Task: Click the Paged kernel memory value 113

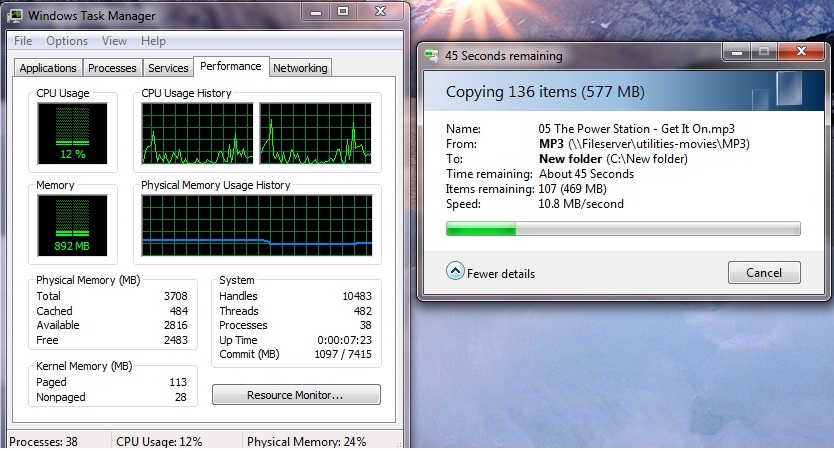Action: 178,382
